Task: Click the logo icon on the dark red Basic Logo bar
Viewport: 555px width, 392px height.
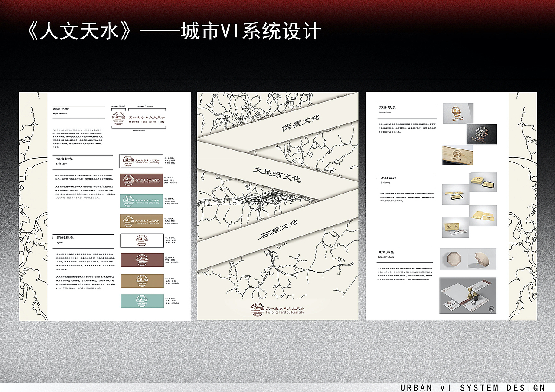Action: (129, 180)
